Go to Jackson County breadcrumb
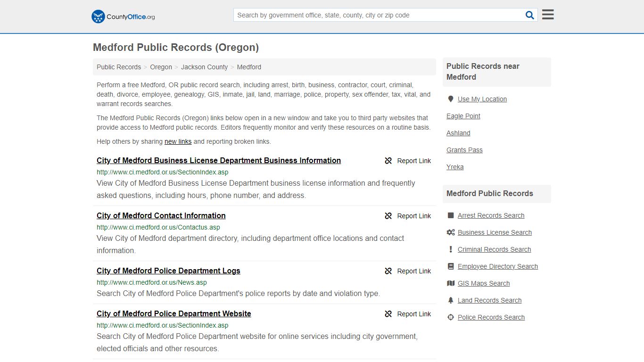Screen dimensions: 644x362 coord(205,67)
